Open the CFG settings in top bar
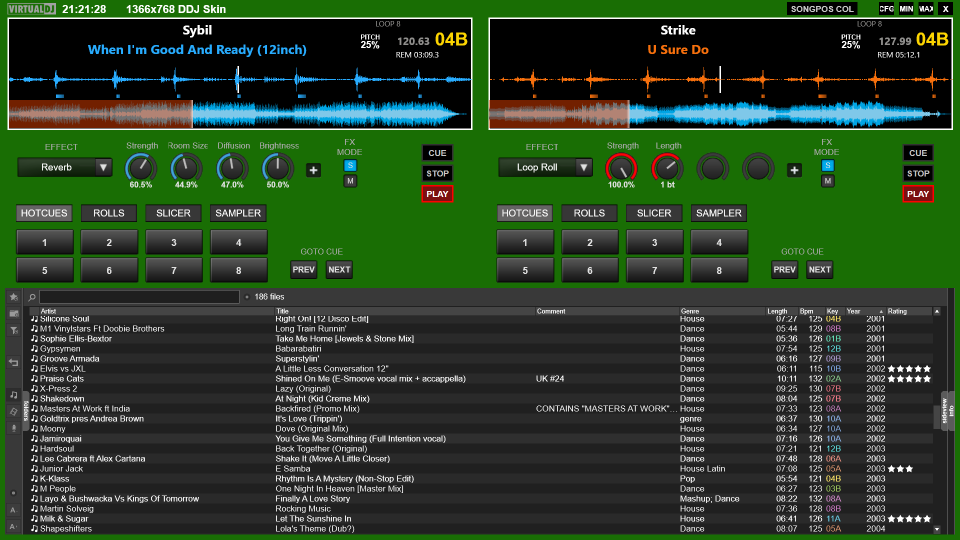The image size is (960, 540). click(x=886, y=8)
